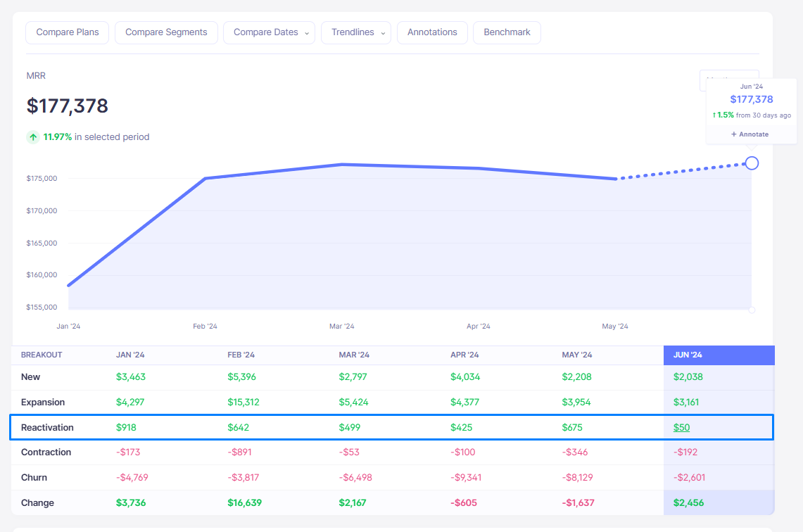Viewport: 803px width, 532px height.
Task: Click Expansion value $15,312 for Feb '24
Action: click(x=244, y=403)
